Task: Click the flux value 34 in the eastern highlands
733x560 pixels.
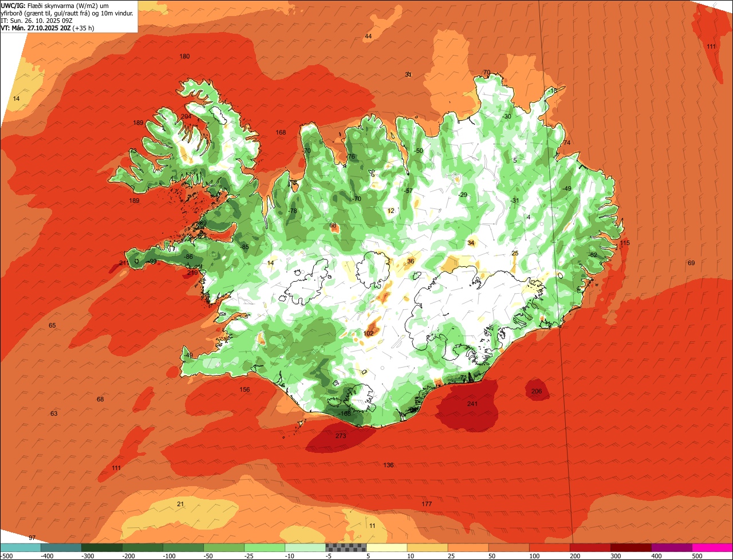Action: coord(471,243)
